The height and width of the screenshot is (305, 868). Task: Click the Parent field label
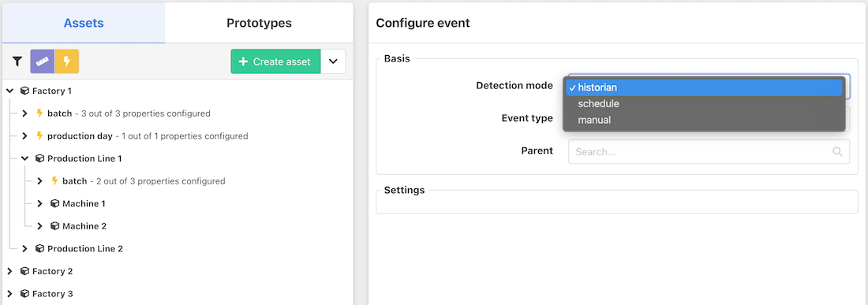click(537, 151)
